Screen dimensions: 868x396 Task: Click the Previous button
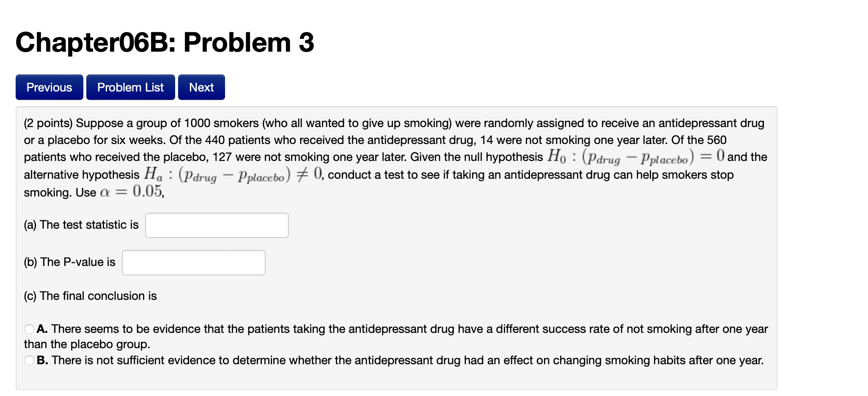coord(49,87)
